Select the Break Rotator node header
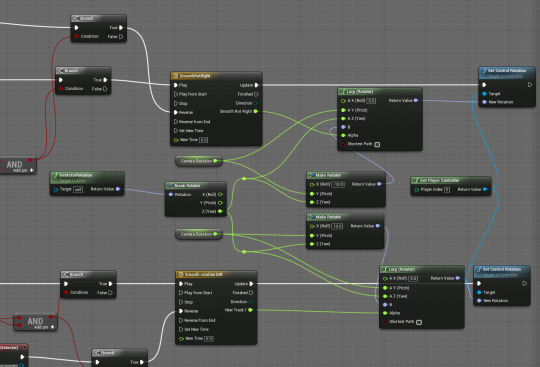 196,186
